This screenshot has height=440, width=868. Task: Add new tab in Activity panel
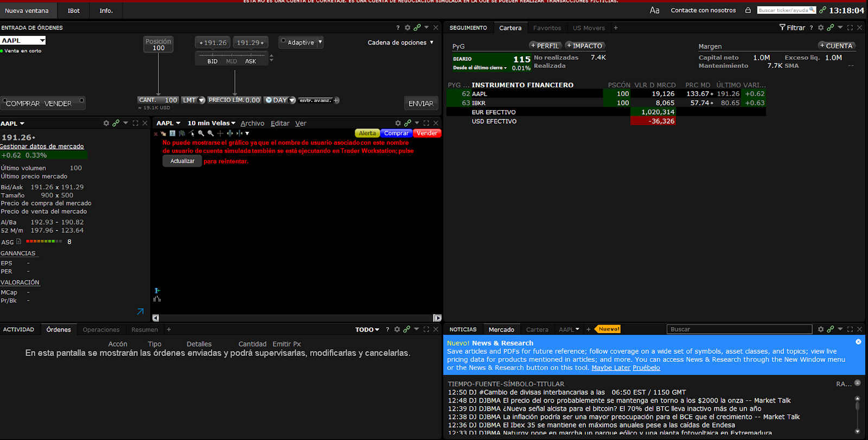point(169,329)
